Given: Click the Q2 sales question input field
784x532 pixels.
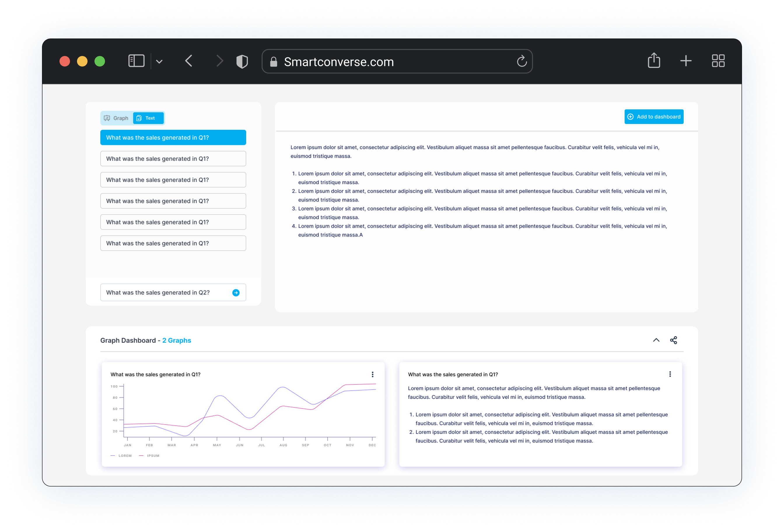Looking at the screenshot, I should click(173, 292).
